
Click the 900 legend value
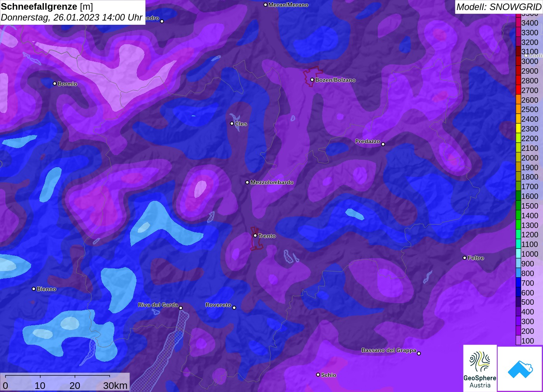click(528, 264)
